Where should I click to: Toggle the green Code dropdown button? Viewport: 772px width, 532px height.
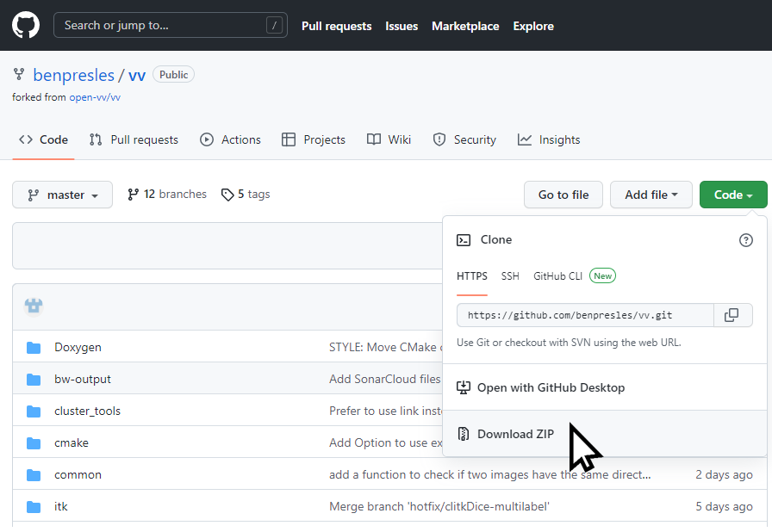pyautogui.click(x=733, y=195)
